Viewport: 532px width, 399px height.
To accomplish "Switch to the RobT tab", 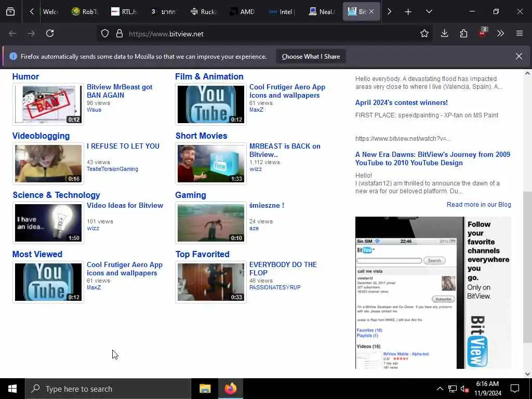I will click(x=86, y=12).
